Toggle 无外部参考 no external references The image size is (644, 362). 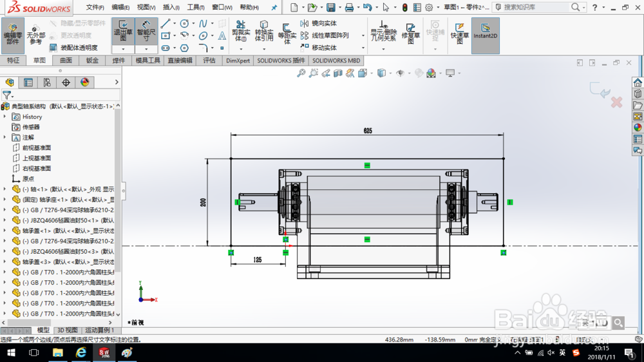point(35,35)
